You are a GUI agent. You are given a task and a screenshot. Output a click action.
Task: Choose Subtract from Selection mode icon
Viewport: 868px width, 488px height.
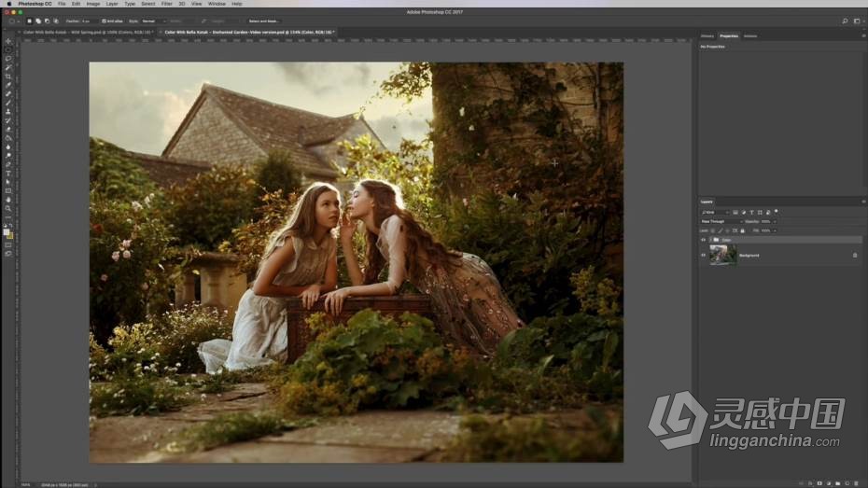pyautogui.click(x=47, y=21)
